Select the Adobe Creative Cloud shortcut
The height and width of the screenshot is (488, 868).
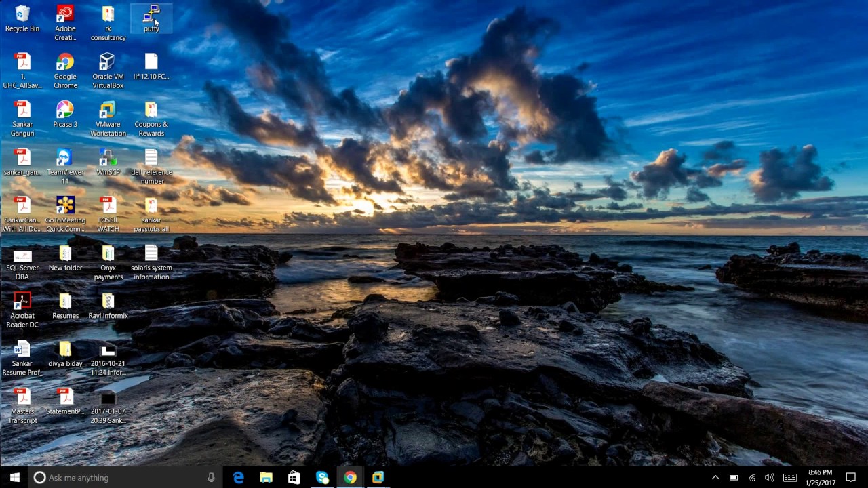click(x=65, y=23)
